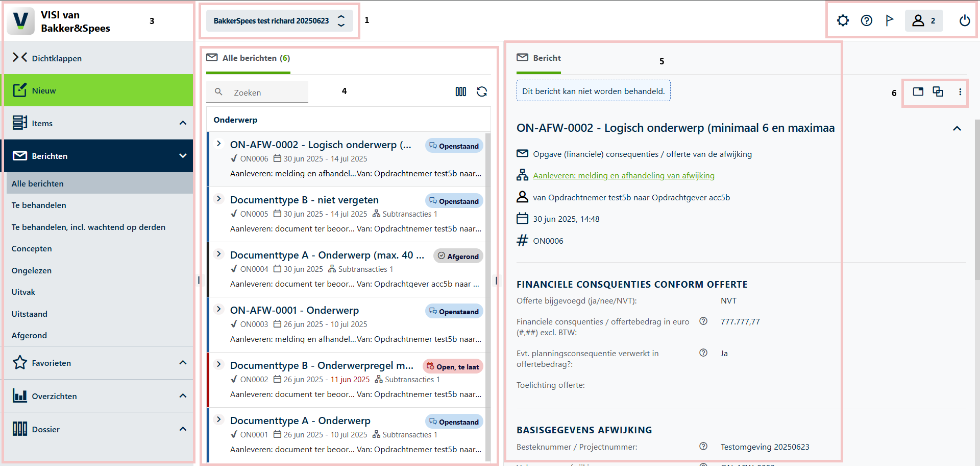Click the flag icon in top bar
This screenshot has width=980, height=466.
click(890, 20)
